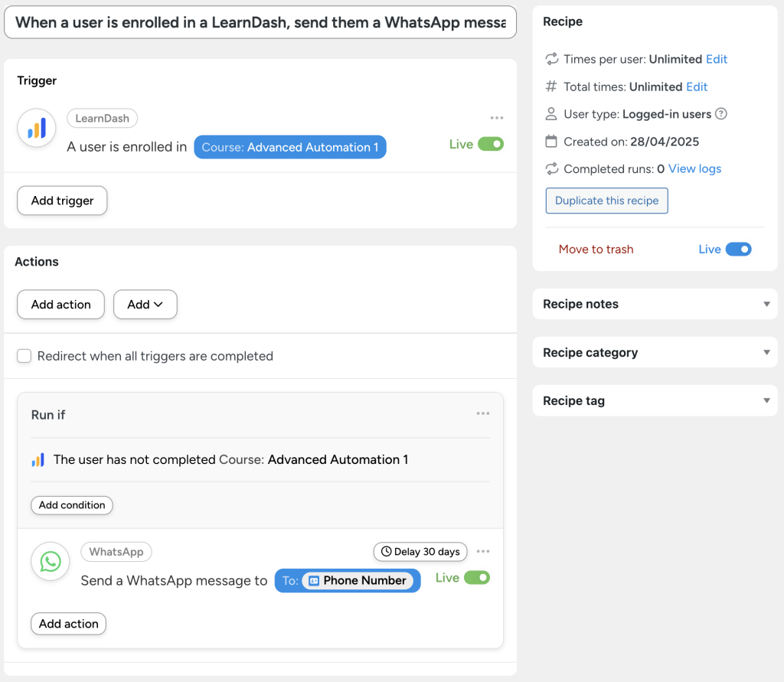Disable the WhatsApp action's Live toggle
Screen dimensions: 784x682
coord(478,577)
